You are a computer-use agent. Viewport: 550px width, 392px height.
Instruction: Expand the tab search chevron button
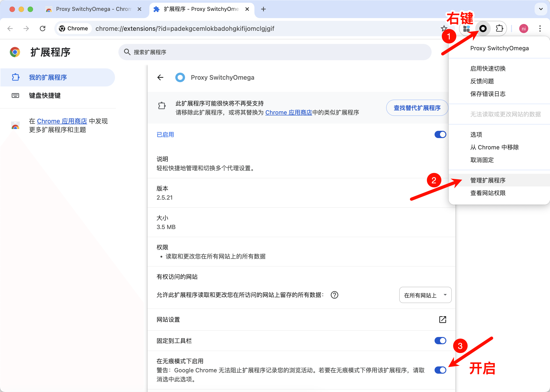[x=541, y=9]
